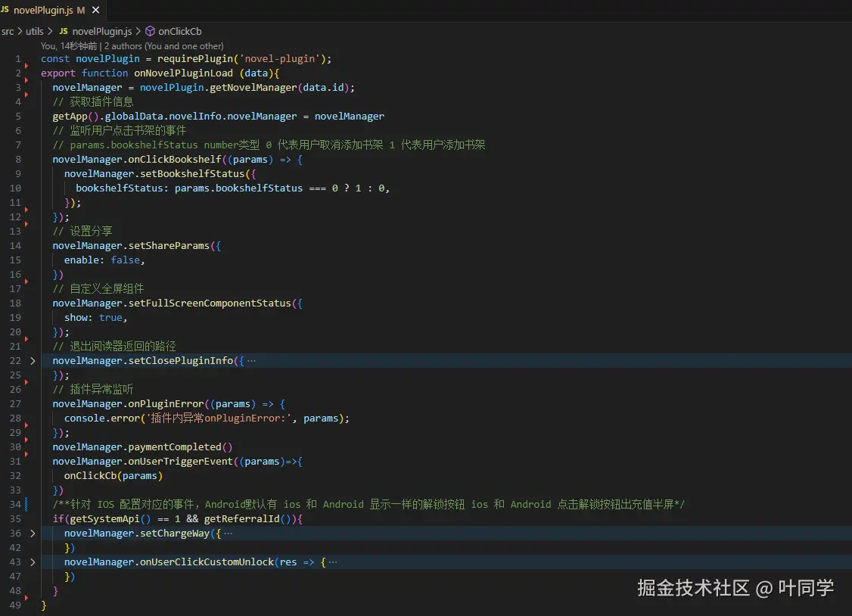Select the novelPlugin.js tab
Viewport: 852px width, 616px height.
click(52, 11)
